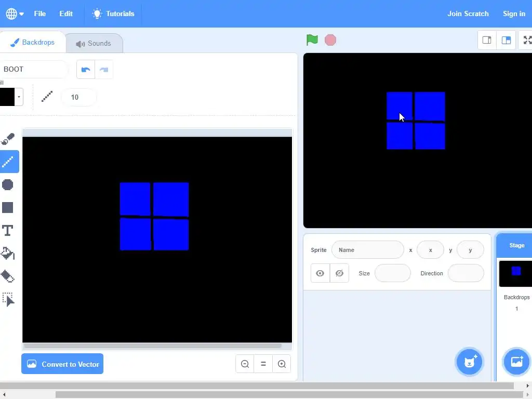Click the red stop button
Viewport: 532px width, 399px height.
(330, 40)
